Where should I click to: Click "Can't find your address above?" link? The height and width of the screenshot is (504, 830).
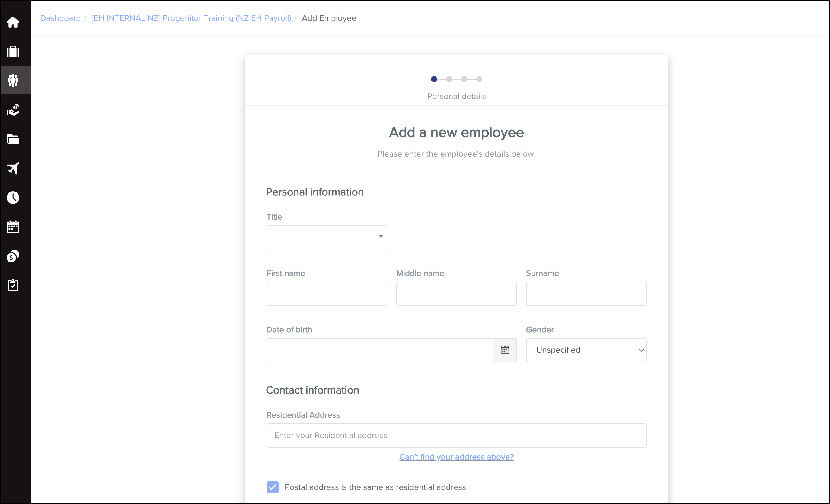click(456, 457)
